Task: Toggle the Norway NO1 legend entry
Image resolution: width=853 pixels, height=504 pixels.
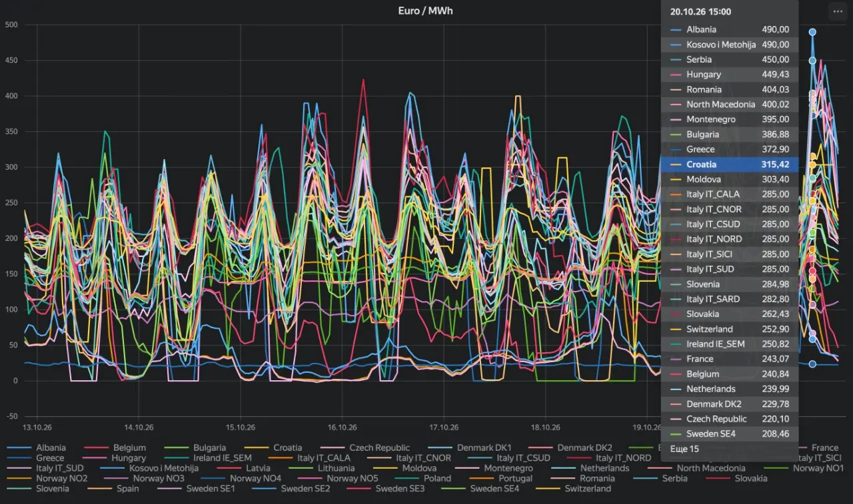Action: pos(804,468)
